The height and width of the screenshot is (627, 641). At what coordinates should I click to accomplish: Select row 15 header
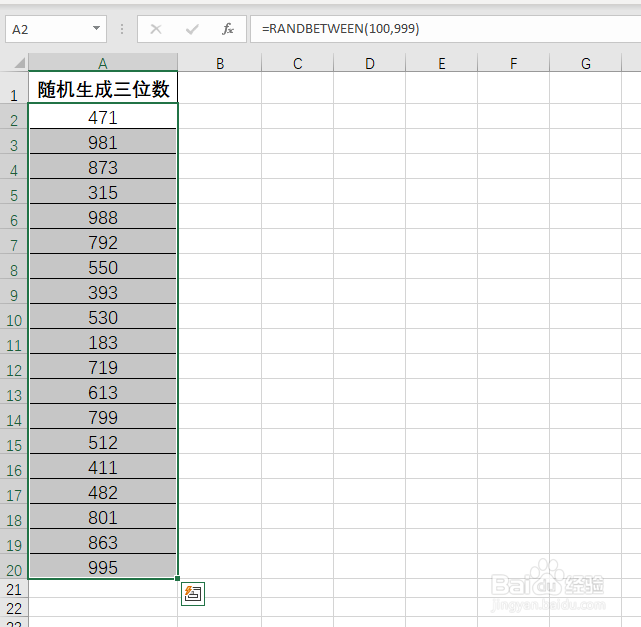[14, 441]
